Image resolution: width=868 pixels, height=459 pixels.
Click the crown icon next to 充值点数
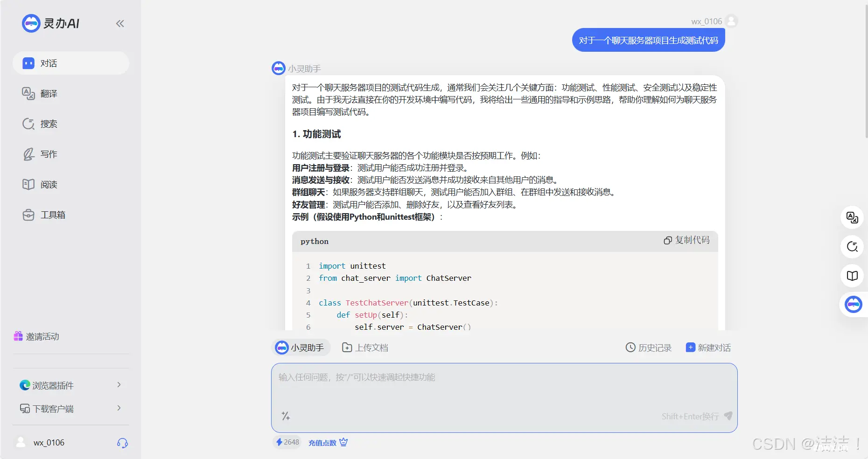coord(343,442)
